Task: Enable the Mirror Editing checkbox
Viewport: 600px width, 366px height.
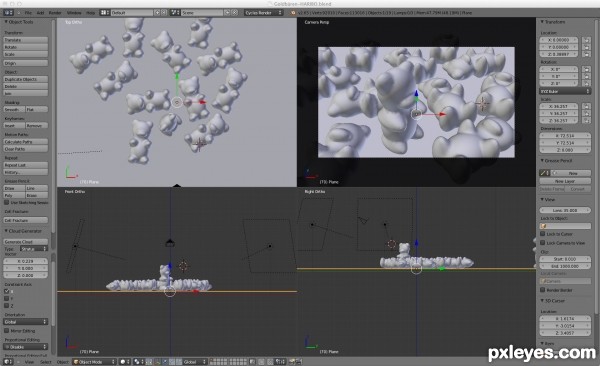Action: click(7, 331)
